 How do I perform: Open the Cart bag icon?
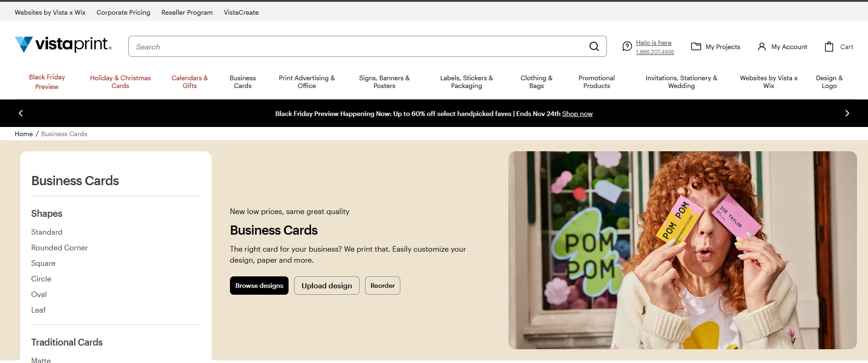829,46
